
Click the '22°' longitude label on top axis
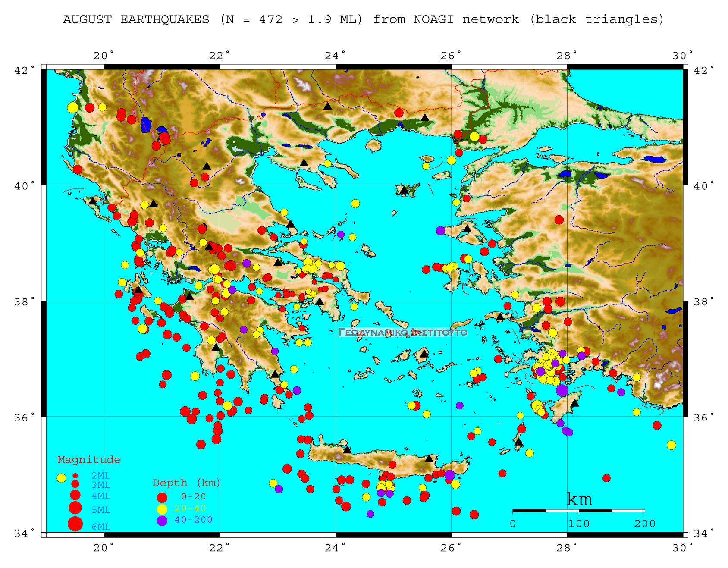220,56
